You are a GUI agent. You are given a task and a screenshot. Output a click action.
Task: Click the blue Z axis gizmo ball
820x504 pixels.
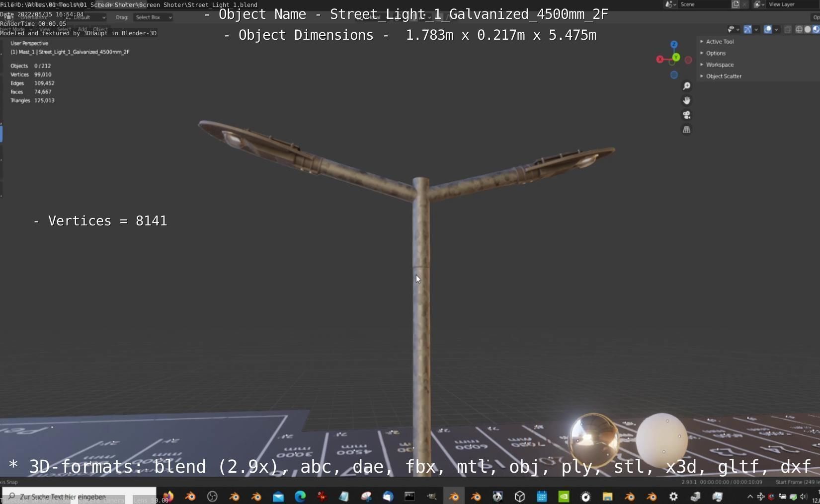(674, 45)
